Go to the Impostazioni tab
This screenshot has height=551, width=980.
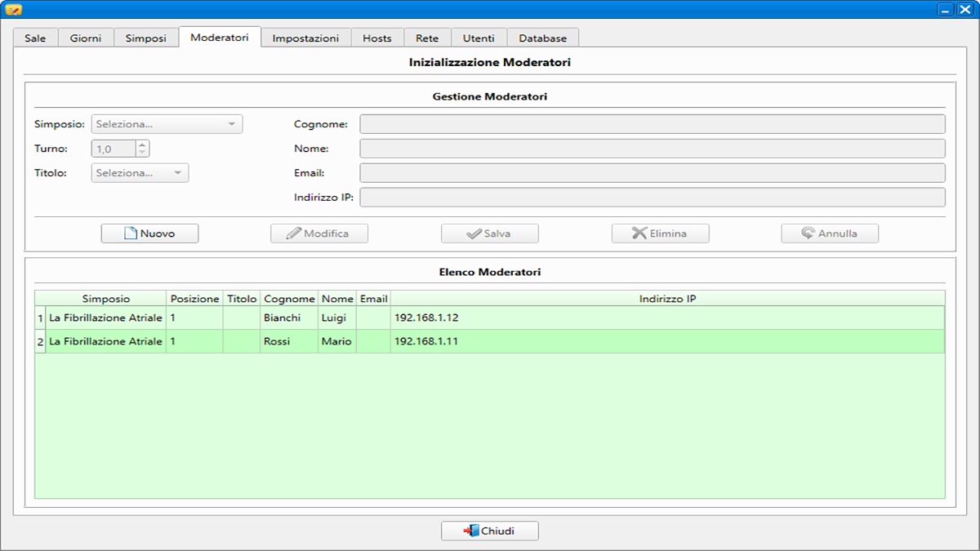click(305, 38)
